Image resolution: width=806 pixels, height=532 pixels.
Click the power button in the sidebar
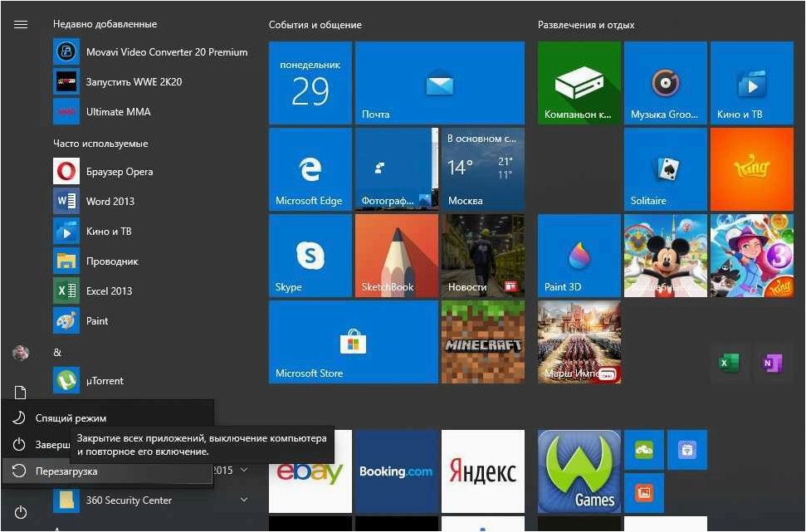tap(21, 512)
